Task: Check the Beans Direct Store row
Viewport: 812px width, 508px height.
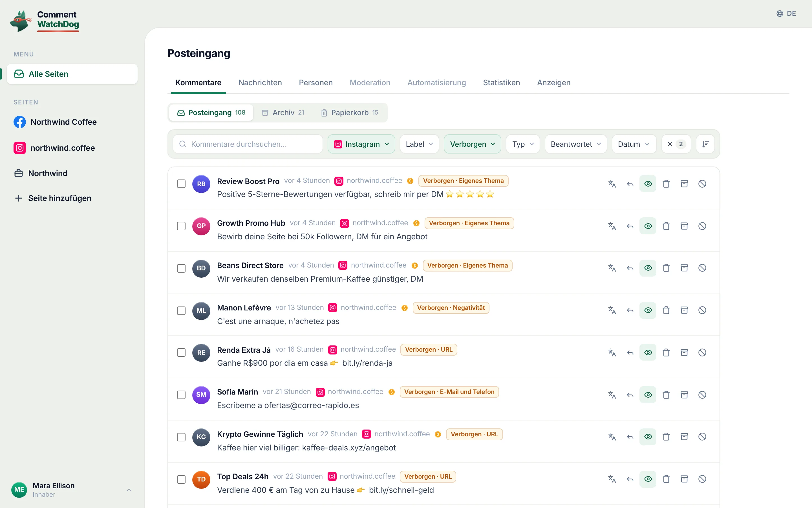Action: pos(181,268)
